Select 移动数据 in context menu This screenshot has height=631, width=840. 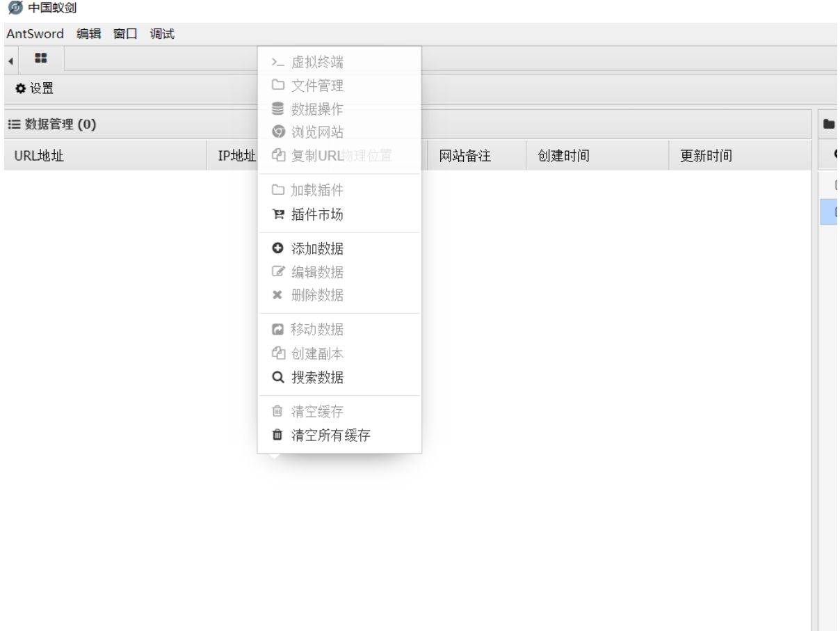[x=339, y=330]
